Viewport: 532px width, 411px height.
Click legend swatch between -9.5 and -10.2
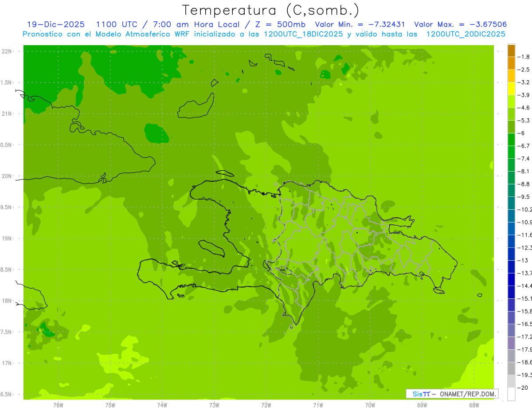click(511, 203)
